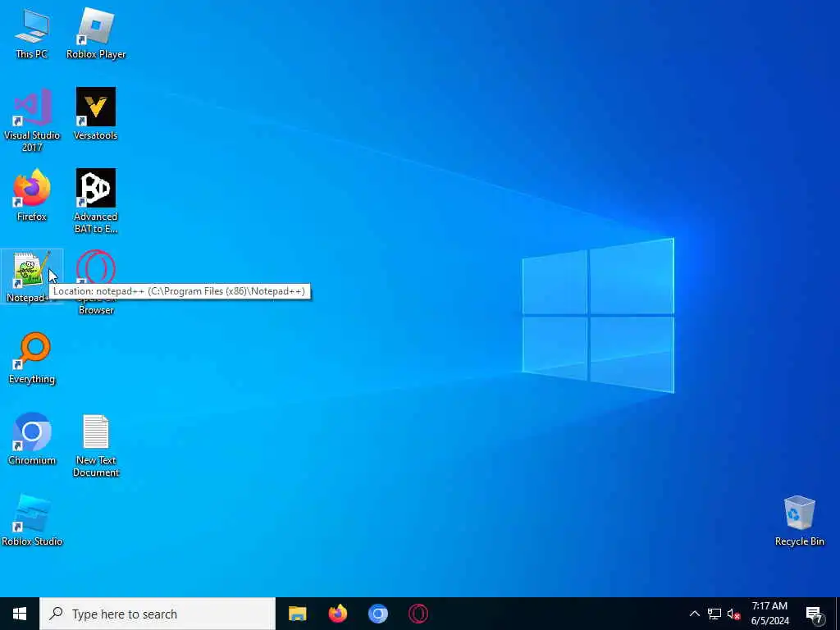This screenshot has width=840, height=630.
Task: Select the Recycle Bin icon
Action: (799, 521)
